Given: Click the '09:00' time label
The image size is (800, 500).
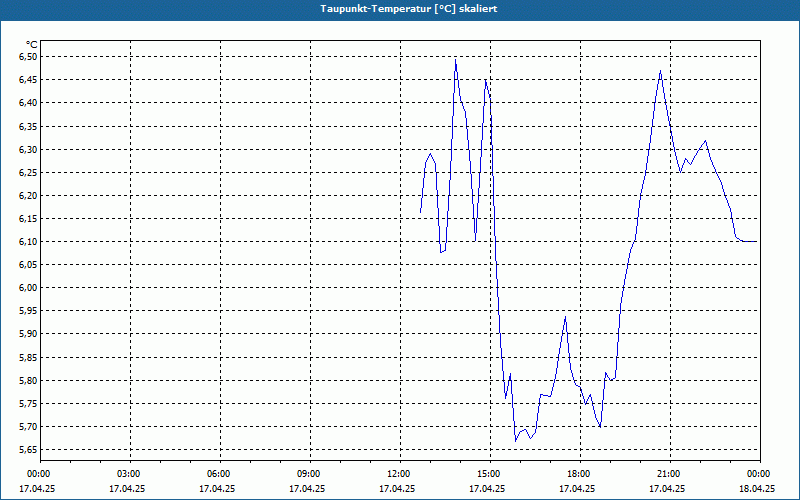Looking at the screenshot, I should pyautogui.click(x=310, y=474).
